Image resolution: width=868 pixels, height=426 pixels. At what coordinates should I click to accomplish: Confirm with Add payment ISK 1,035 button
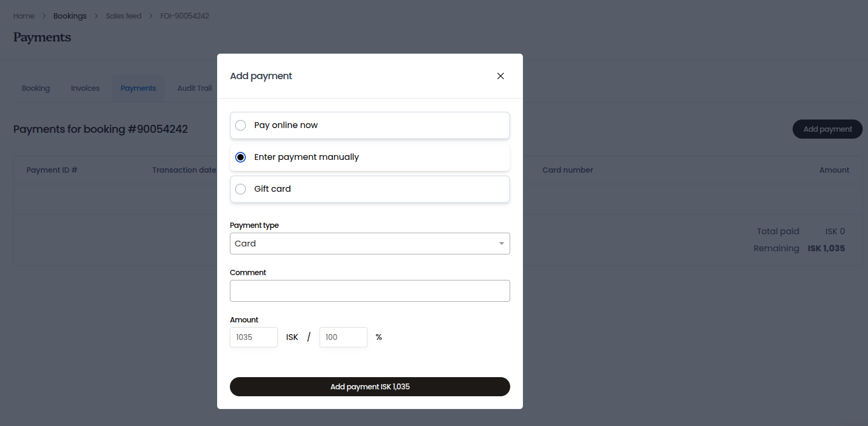[369, 387]
